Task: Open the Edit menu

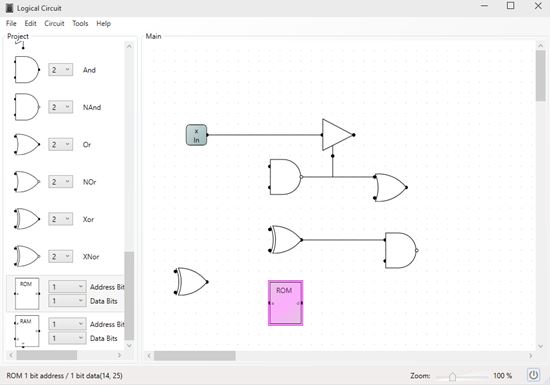Action: click(x=31, y=23)
